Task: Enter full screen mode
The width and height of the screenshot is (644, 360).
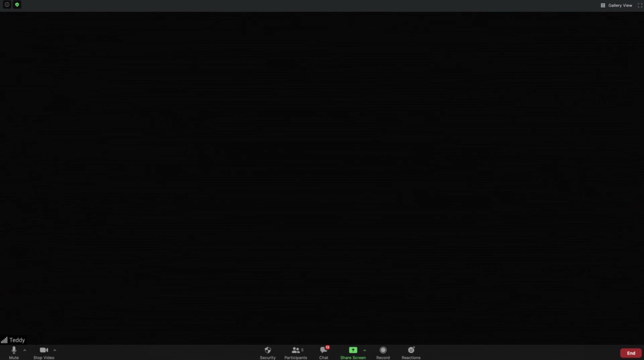Action: click(x=640, y=5)
